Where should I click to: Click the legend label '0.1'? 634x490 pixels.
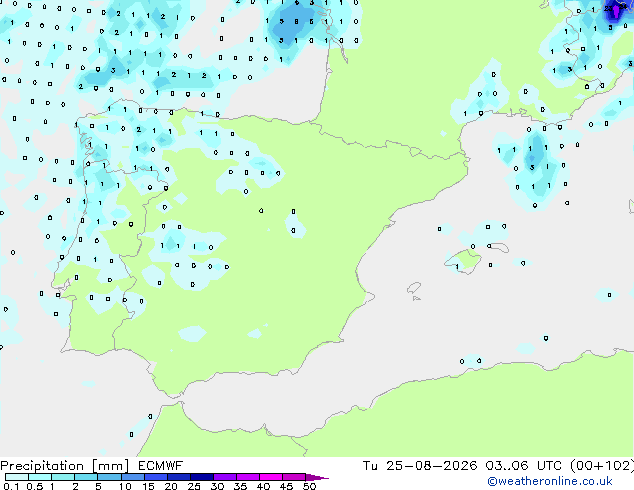11,486
